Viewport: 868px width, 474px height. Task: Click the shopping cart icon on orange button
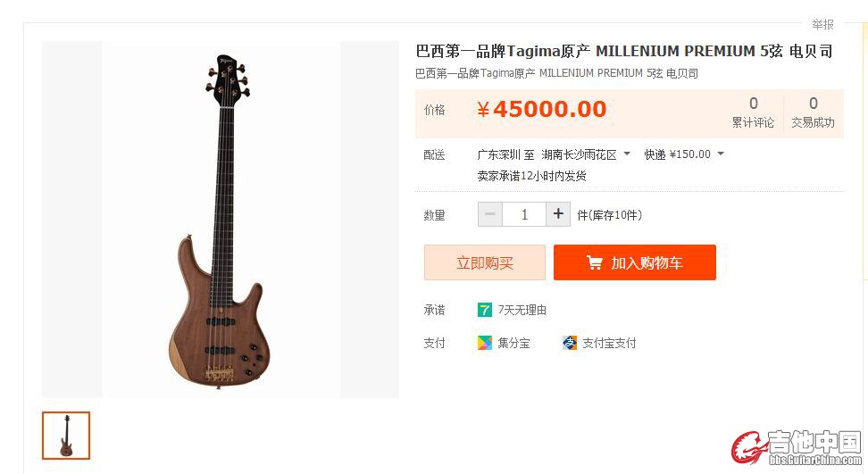pos(594,262)
